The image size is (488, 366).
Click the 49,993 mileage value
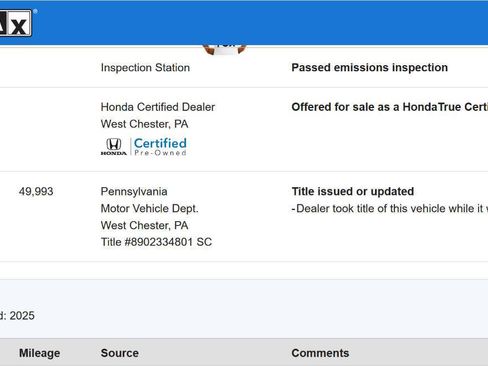pyautogui.click(x=36, y=191)
